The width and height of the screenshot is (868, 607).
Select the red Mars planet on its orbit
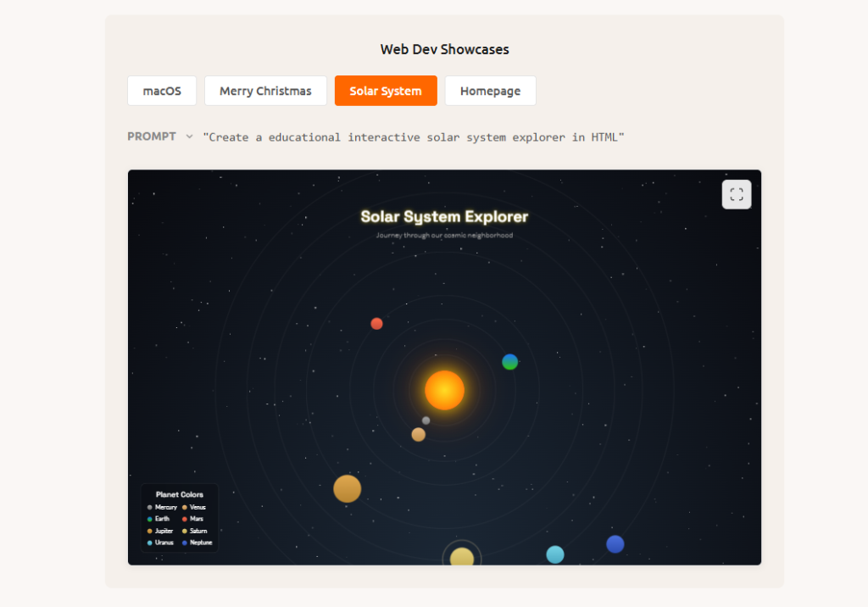coord(376,324)
